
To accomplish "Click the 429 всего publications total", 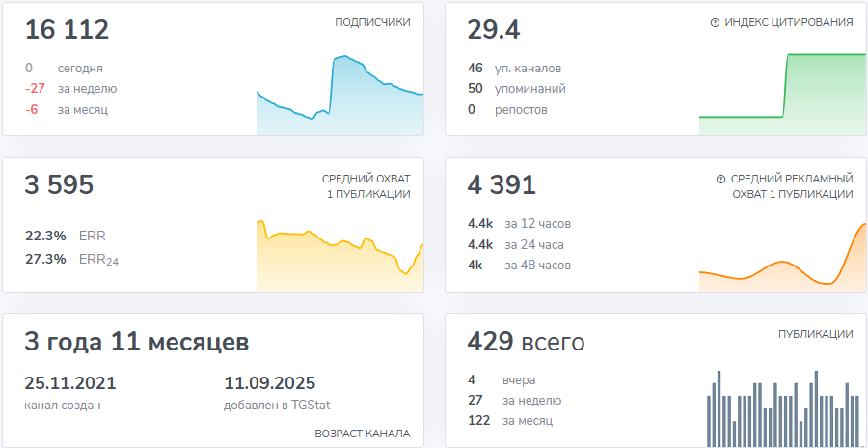I will click(526, 342).
